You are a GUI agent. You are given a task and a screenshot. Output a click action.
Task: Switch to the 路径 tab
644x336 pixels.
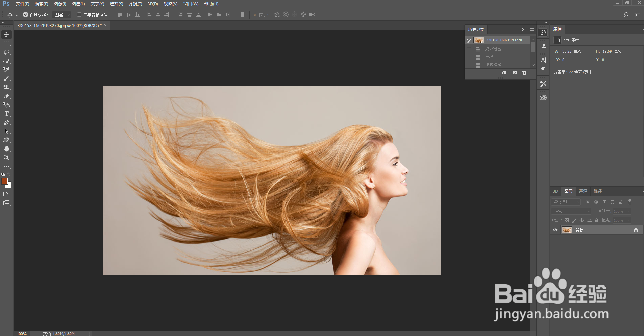coord(598,191)
